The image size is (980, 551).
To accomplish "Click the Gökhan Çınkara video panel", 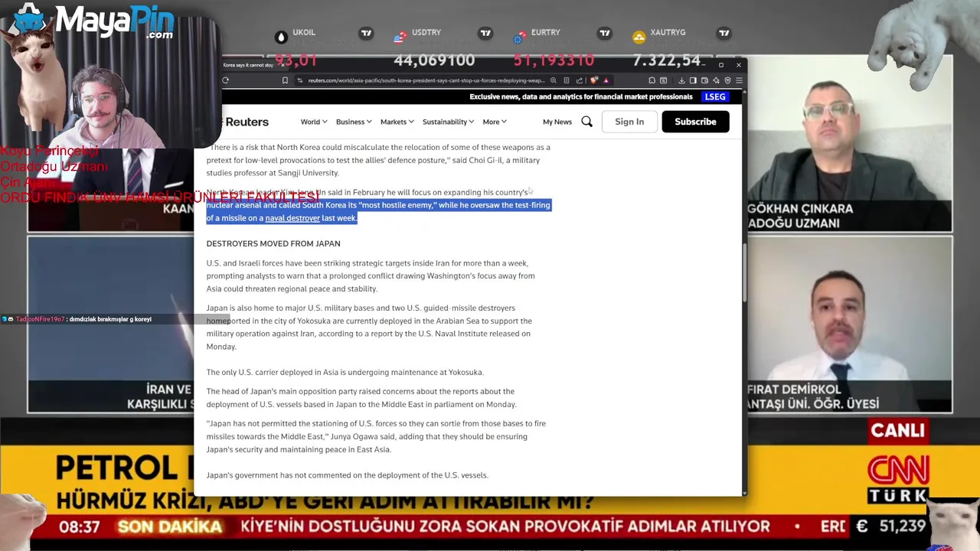I will pyautogui.click(x=850, y=143).
